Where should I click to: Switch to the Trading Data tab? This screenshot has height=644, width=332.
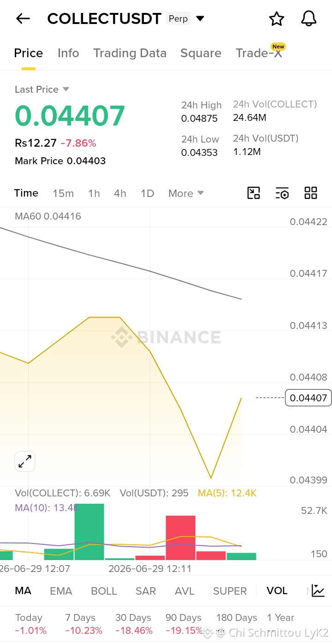pos(130,53)
